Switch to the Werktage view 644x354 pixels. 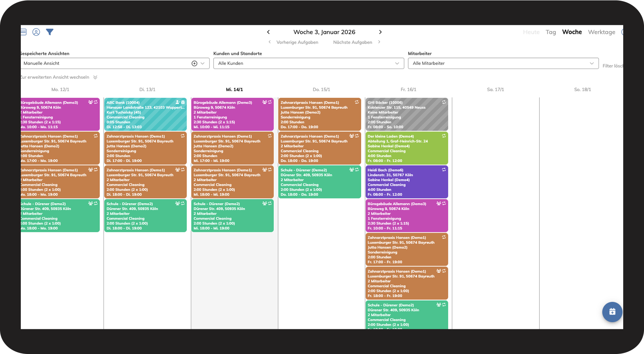[601, 32]
